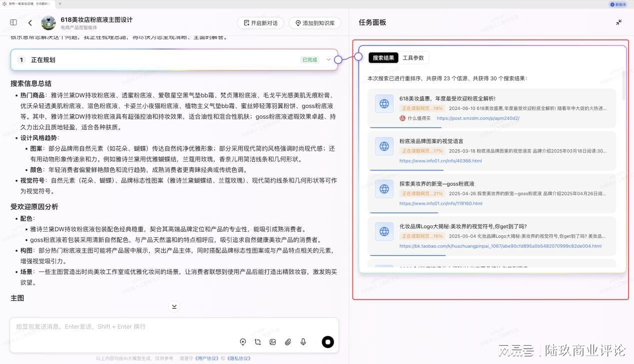This screenshot has width=634, height=364.
Task: Toggle the deep thinking lightbulb icon
Action: click(x=243, y=342)
